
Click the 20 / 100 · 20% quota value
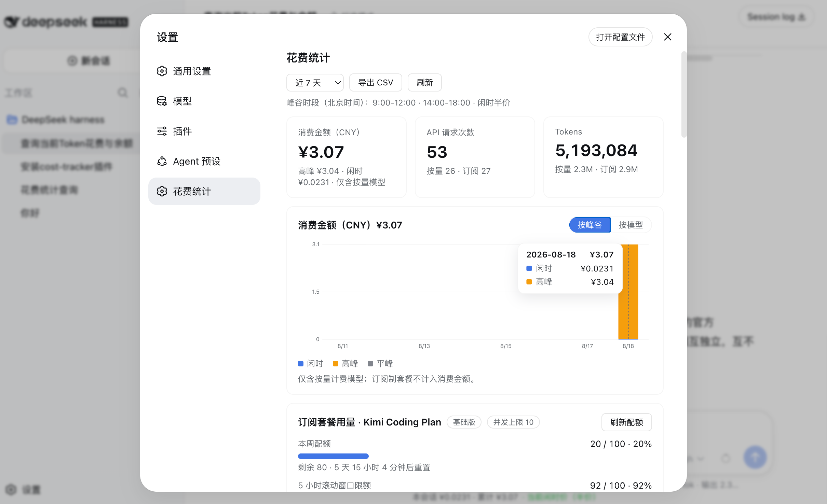[x=621, y=444]
